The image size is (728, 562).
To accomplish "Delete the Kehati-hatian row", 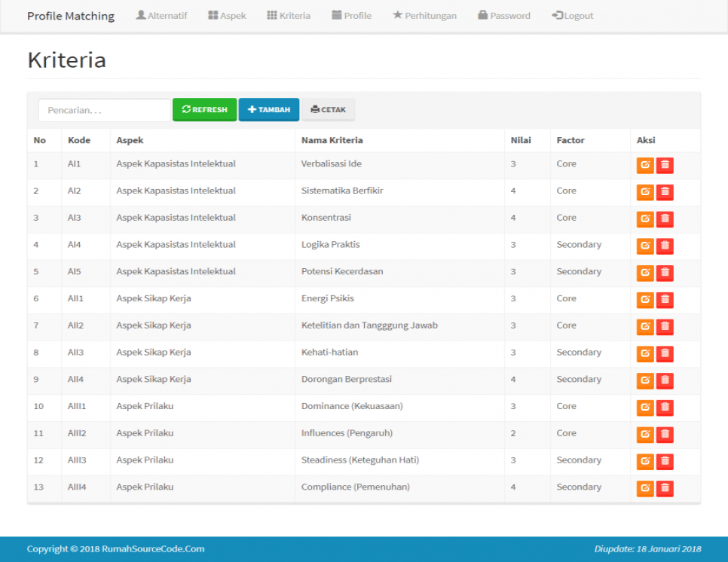I will [x=665, y=353].
